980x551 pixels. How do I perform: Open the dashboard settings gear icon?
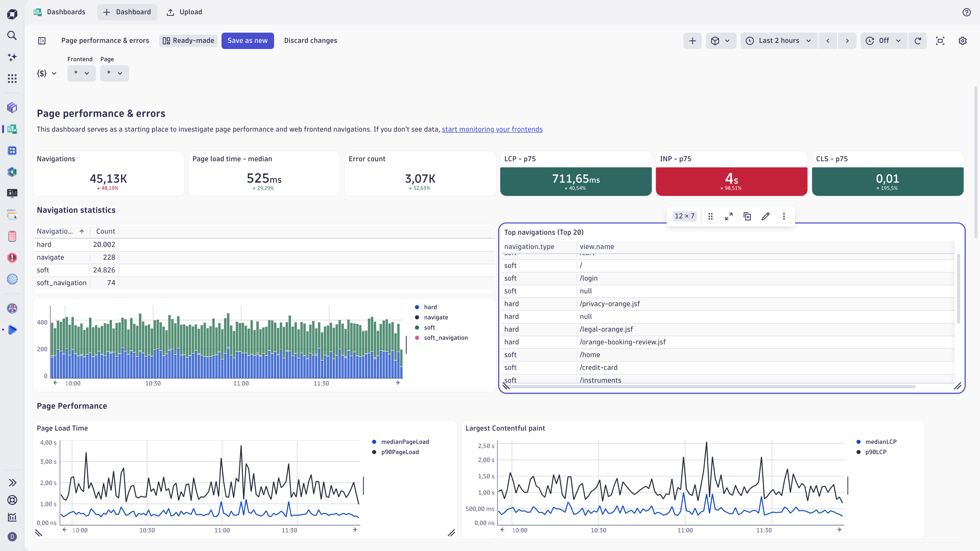[x=962, y=41]
